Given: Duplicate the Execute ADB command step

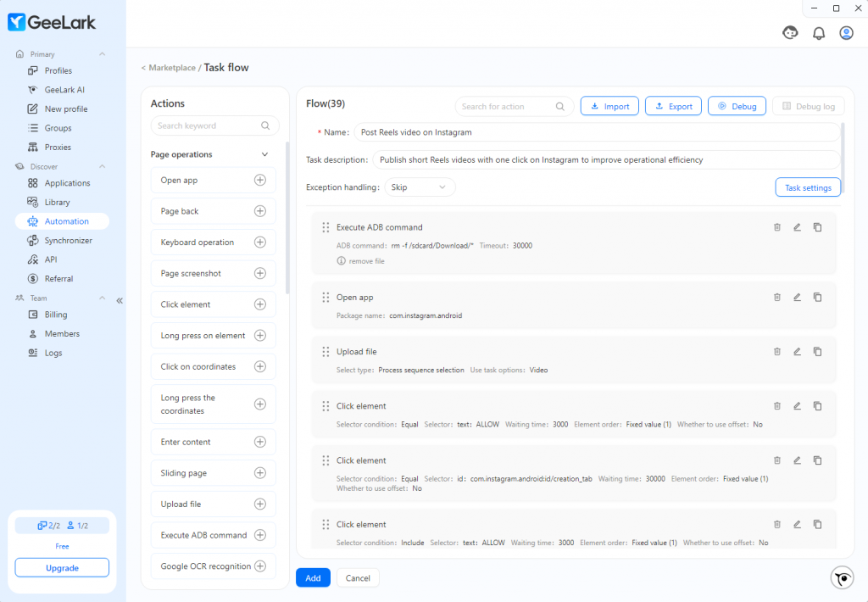Looking at the screenshot, I should [x=817, y=227].
